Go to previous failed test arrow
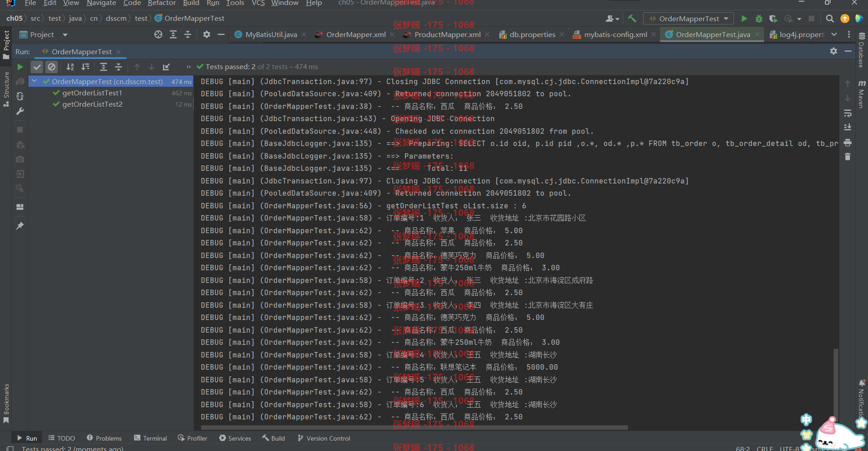868x451 pixels. [x=137, y=67]
